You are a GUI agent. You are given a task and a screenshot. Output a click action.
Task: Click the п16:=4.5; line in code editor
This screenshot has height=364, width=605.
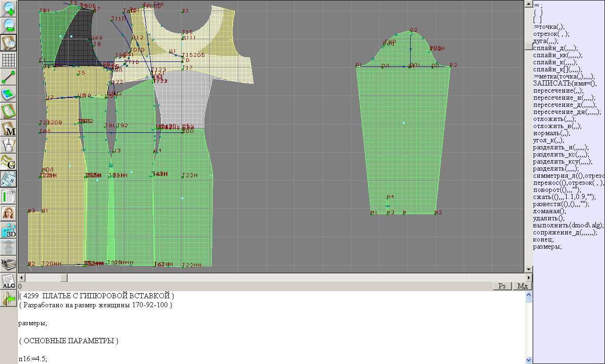point(33,359)
